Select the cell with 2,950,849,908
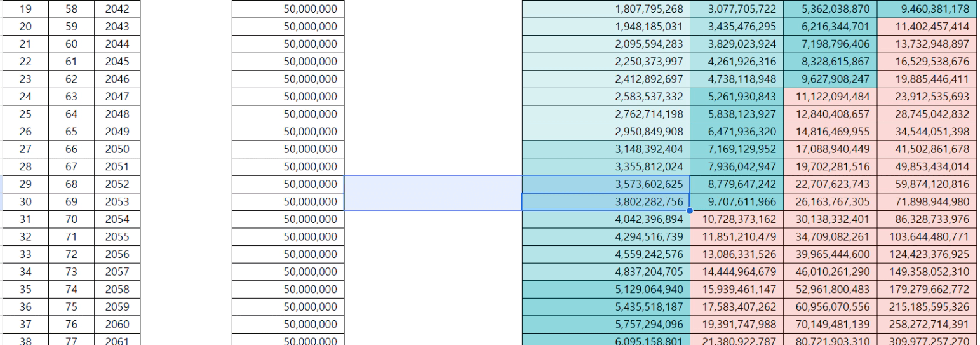 pyautogui.click(x=606, y=132)
